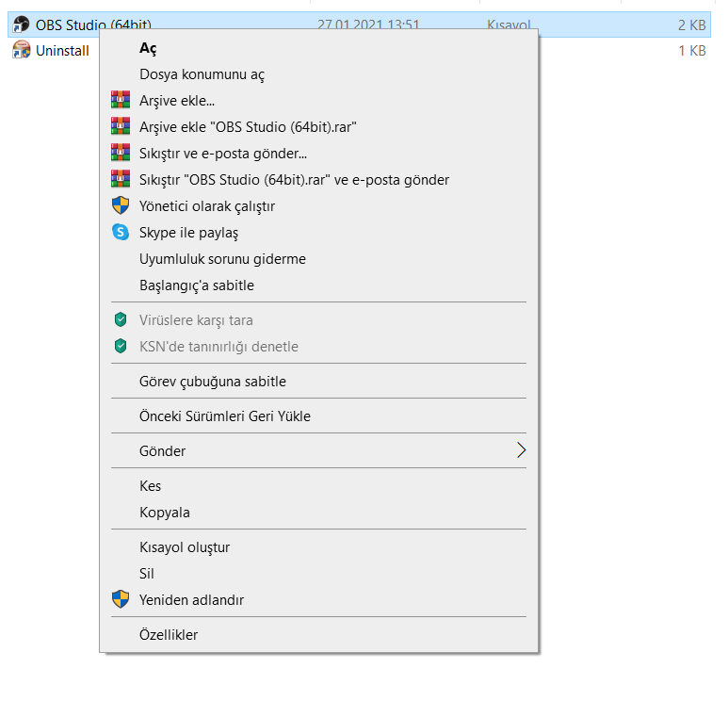Click WinRAR icon beside 'Arşive ekle "OBS Studio (64bit).rar"'
728x701 pixels.
[x=121, y=126]
